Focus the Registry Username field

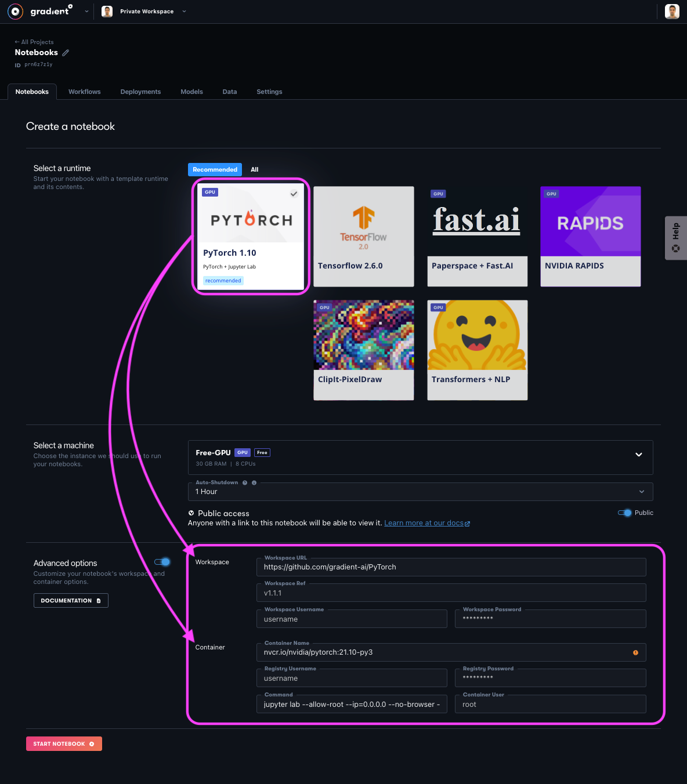click(x=352, y=678)
